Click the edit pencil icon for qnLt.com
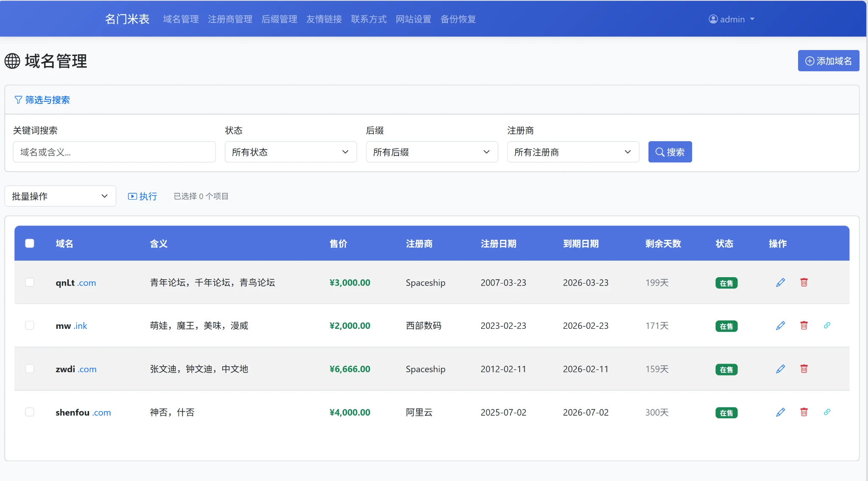Screen dimensions: 868x481 coord(780,283)
